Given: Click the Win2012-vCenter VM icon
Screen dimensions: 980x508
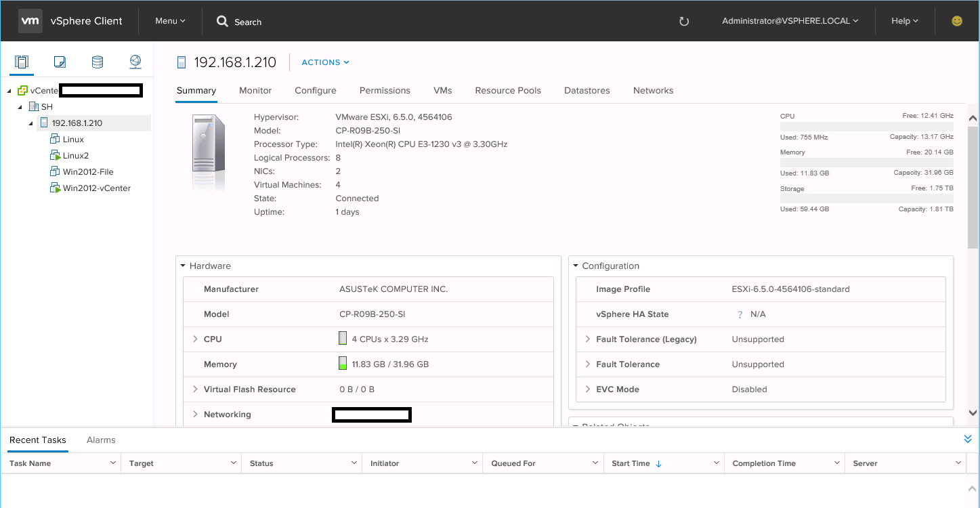Looking at the screenshot, I should 56,188.
